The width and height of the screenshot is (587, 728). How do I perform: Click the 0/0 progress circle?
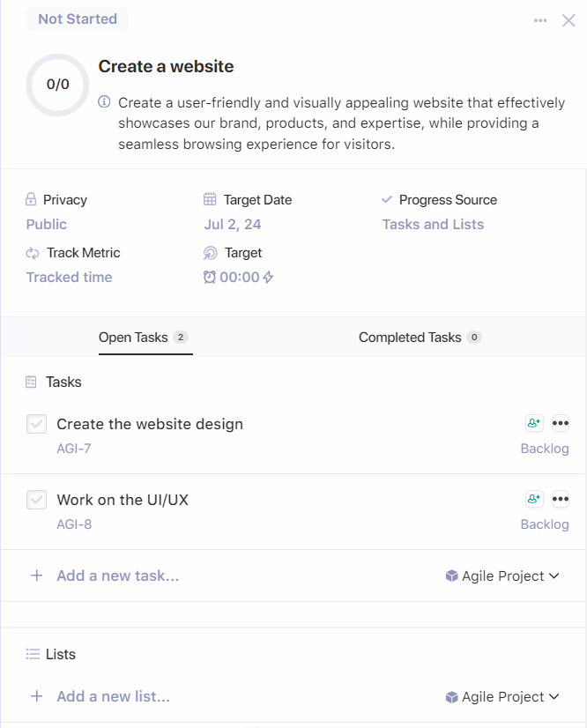click(x=57, y=85)
